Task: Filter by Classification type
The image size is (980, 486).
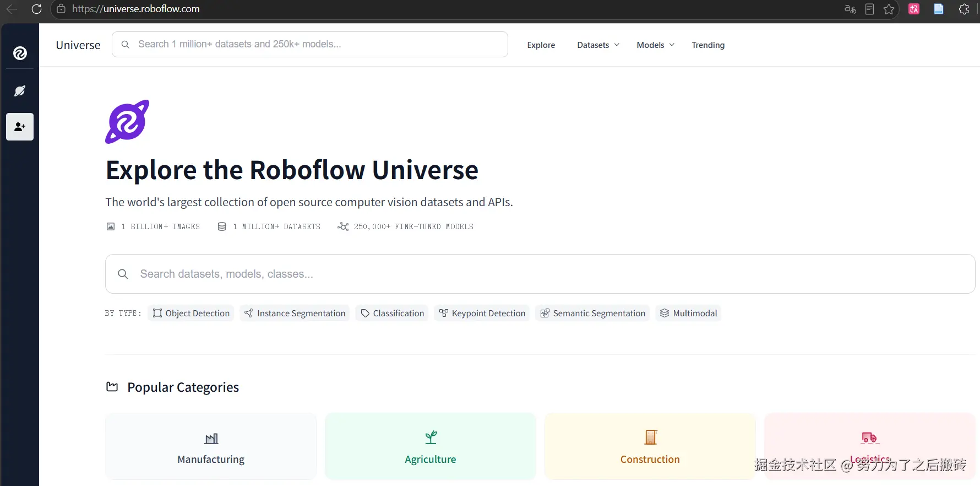Action: (x=392, y=313)
